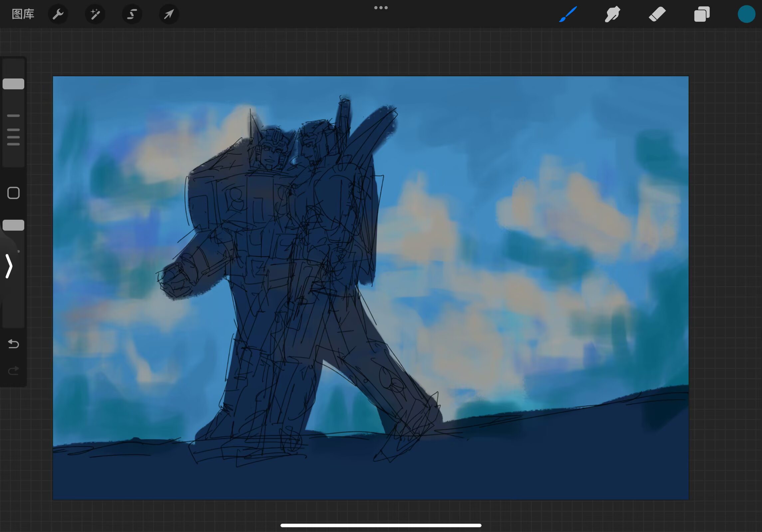Open the Adjustments magic wand menu
The image size is (762, 532).
pyautogui.click(x=95, y=14)
